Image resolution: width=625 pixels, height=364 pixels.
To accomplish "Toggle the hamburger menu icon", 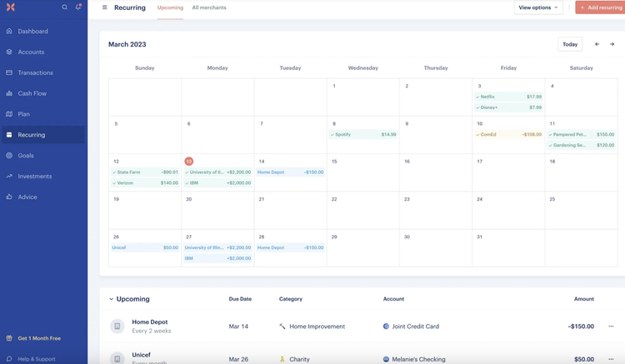I will point(104,7).
